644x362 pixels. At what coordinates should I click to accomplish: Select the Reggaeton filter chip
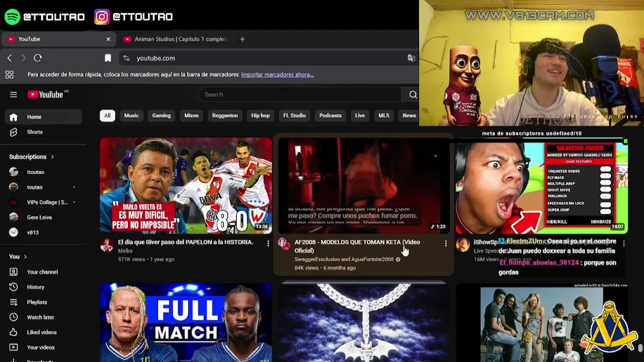[x=225, y=116]
